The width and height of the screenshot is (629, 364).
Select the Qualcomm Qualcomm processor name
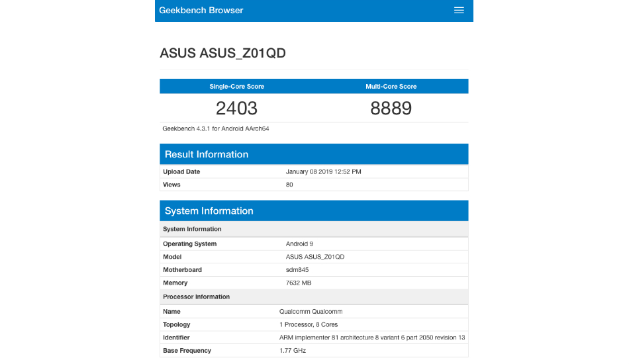coord(311,312)
